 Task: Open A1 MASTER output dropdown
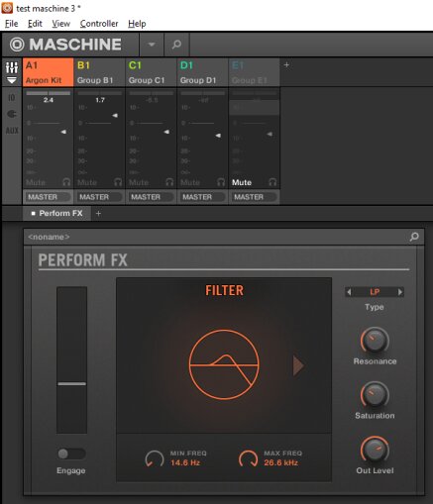click(x=49, y=197)
